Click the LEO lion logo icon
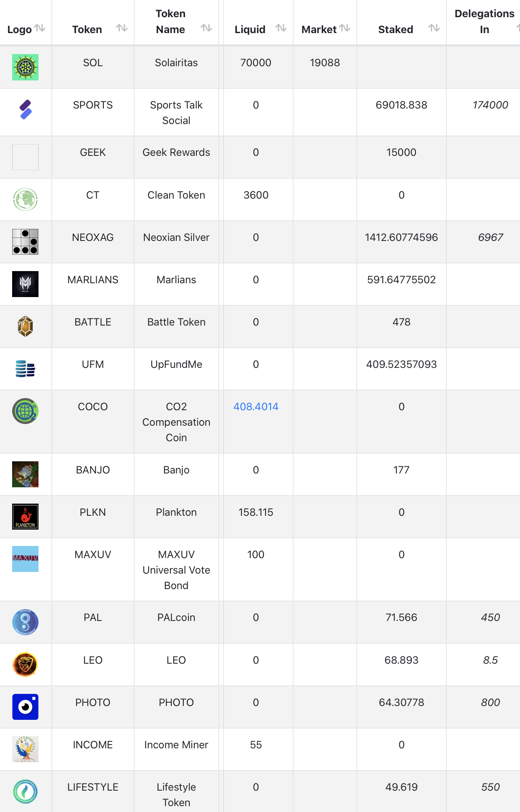Viewport: 520px width, 812px height. point(25,665)
